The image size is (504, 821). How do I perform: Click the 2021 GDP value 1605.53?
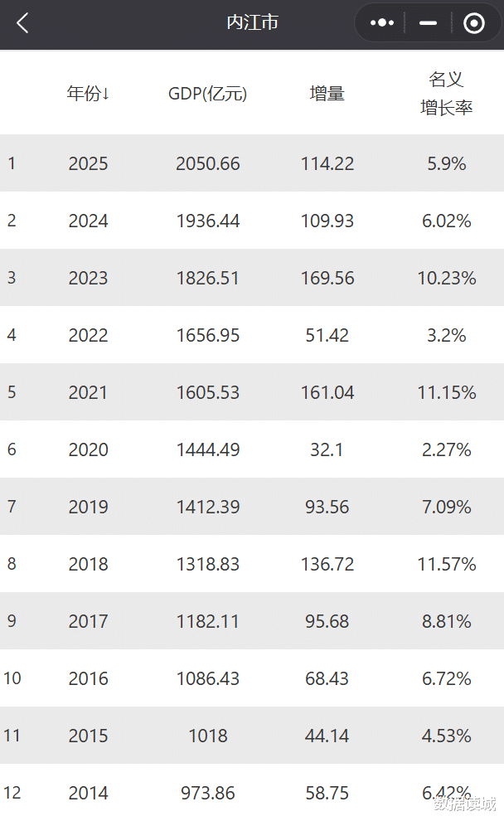pyautogui.click(x=207, y=393)
